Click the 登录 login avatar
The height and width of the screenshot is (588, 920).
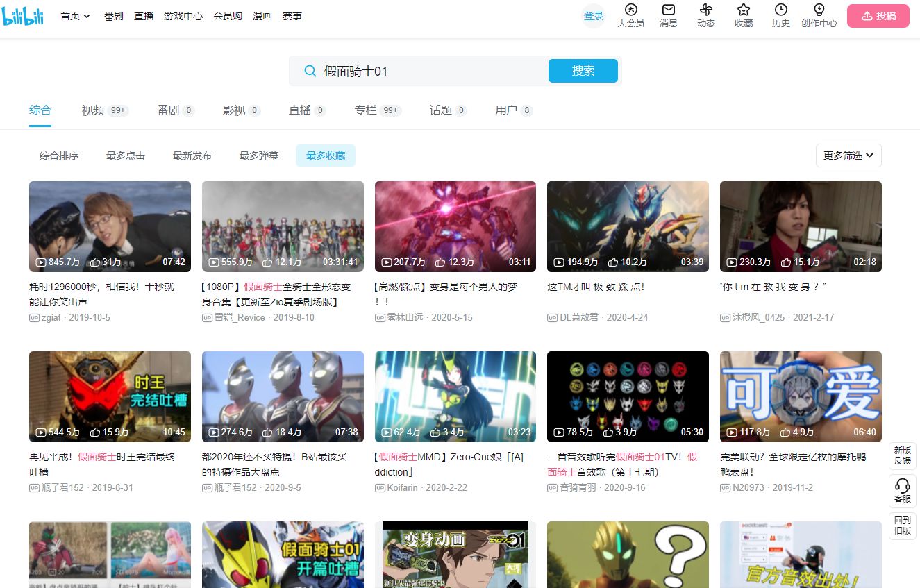pos(594,16)
